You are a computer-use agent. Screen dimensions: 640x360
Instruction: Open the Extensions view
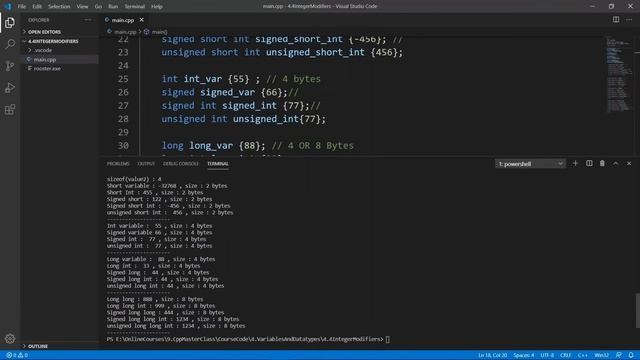coord(10,109)
